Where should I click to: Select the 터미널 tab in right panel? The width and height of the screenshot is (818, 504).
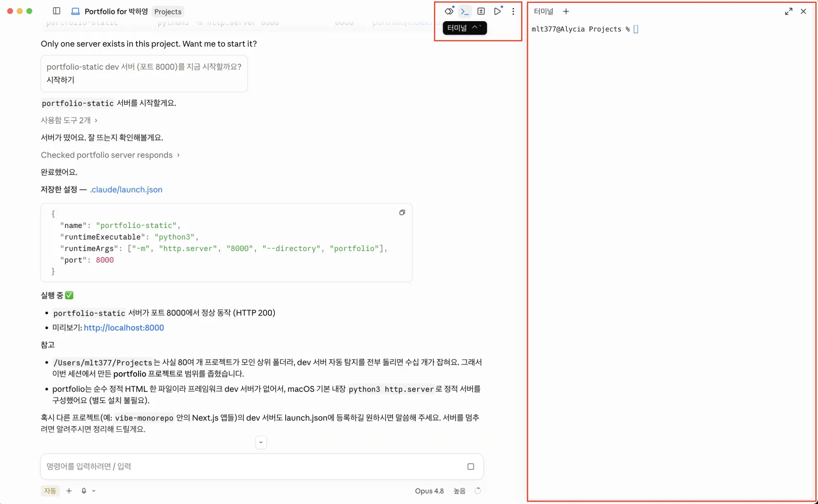pos(544,11)
